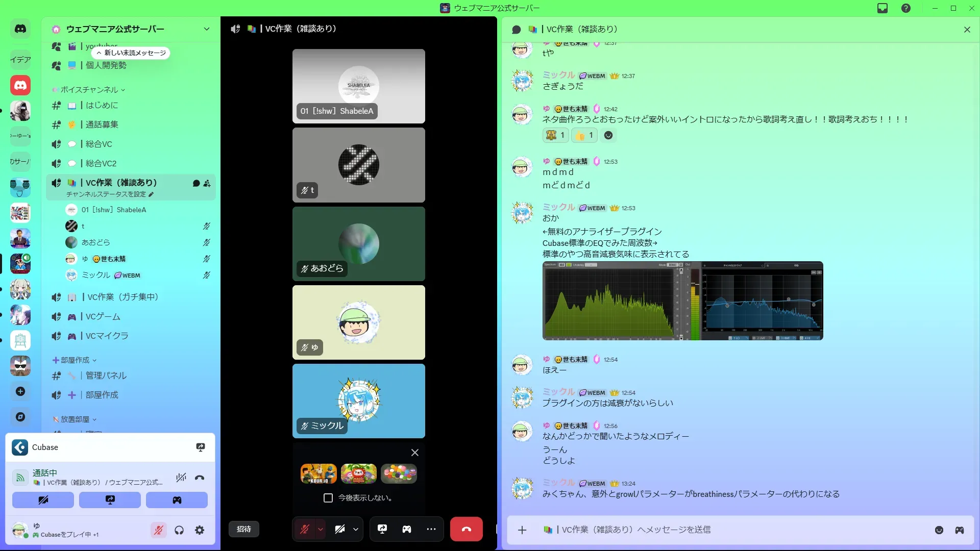Click the add attachment plus icon
This screenshot has width=980, height=551.
(x=522, y=530)
